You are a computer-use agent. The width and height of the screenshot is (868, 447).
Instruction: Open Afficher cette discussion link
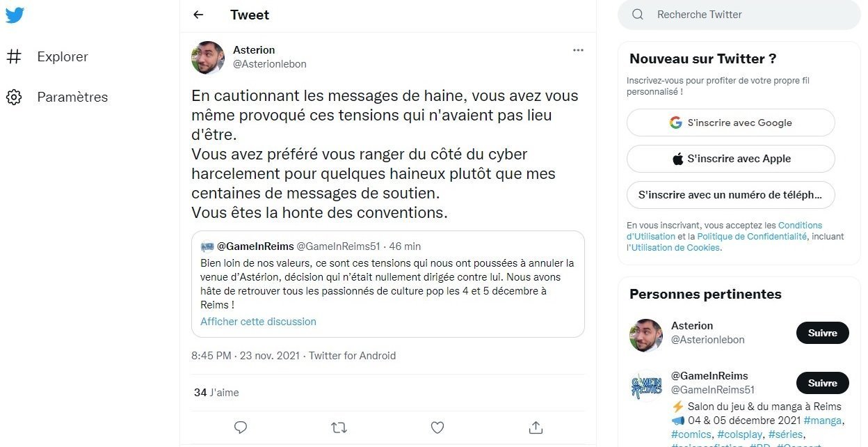[258, 322]
